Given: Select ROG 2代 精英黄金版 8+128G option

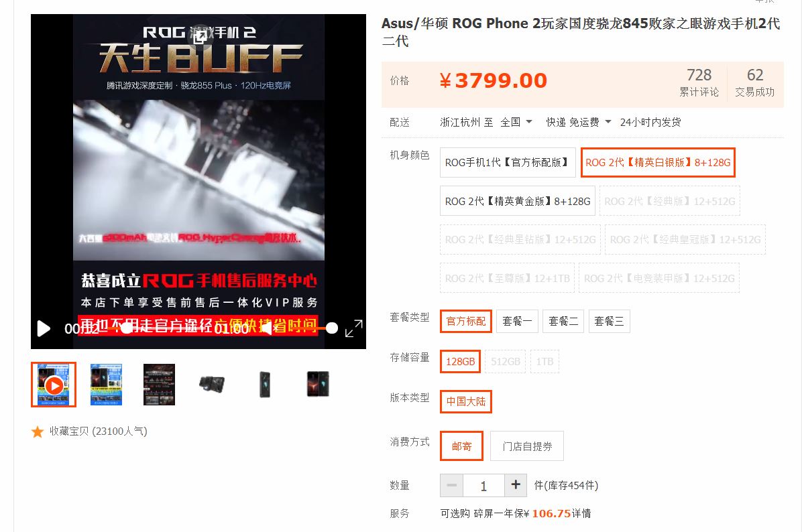Looking at the screenshot, I should (x=518, y=202).
